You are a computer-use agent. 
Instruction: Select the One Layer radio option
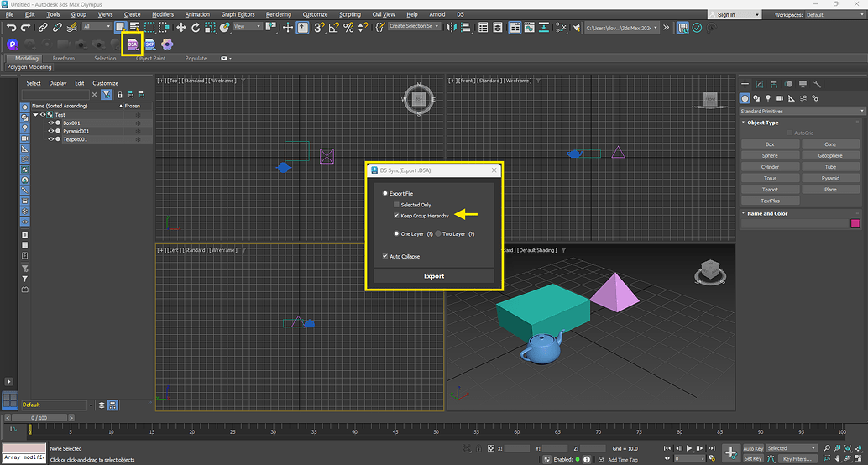click(396, 233)
